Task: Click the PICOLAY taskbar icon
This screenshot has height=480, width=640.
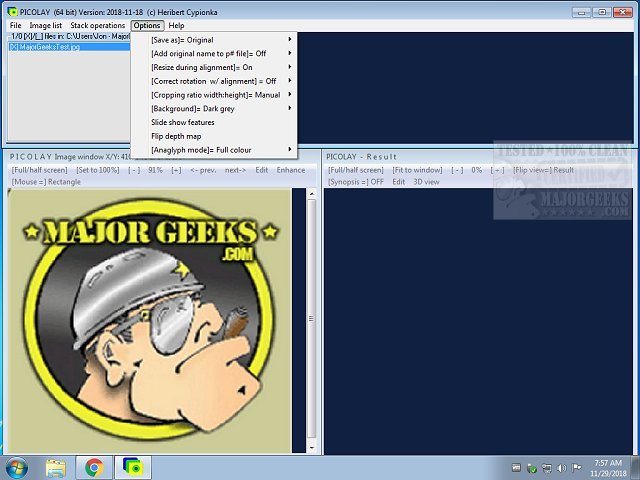Action: coord(133,468)
